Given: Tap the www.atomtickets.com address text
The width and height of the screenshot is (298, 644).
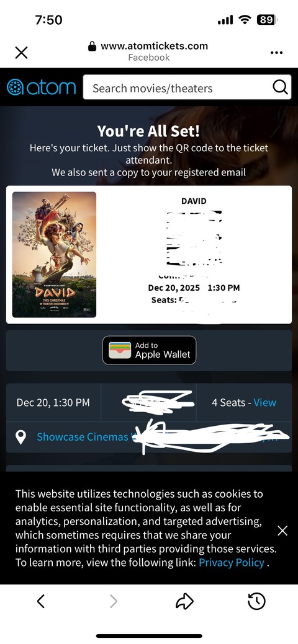Looking at the screenshot, I should pyautogui.click(x=155, y=46).
